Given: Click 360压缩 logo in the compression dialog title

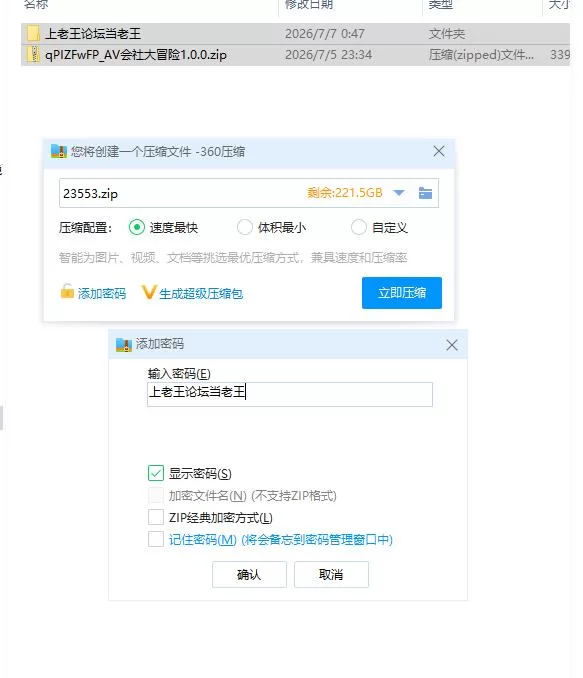Looking at the screenshot, I should click(x=59, y=151).
